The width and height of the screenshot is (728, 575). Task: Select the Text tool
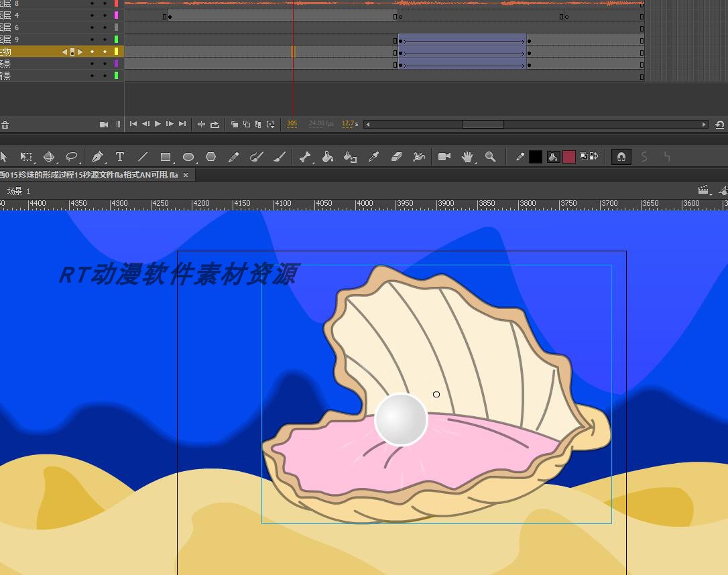point(120,157)
